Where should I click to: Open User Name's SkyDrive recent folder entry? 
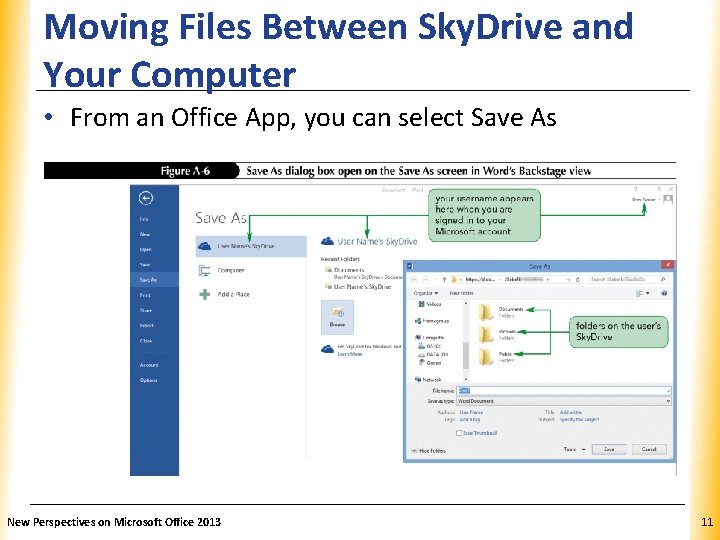click(358, 287)
